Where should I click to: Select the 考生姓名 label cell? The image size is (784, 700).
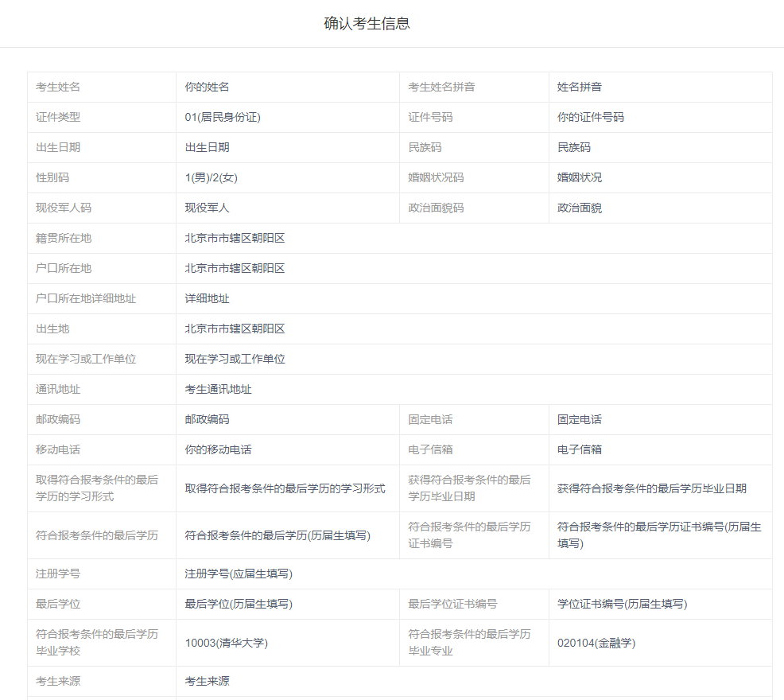(102, 87)
